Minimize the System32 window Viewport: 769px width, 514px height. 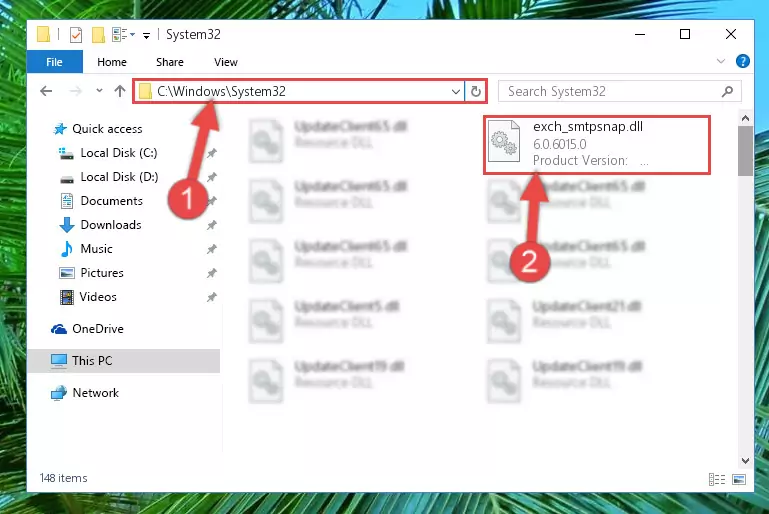tap(640, 34)
